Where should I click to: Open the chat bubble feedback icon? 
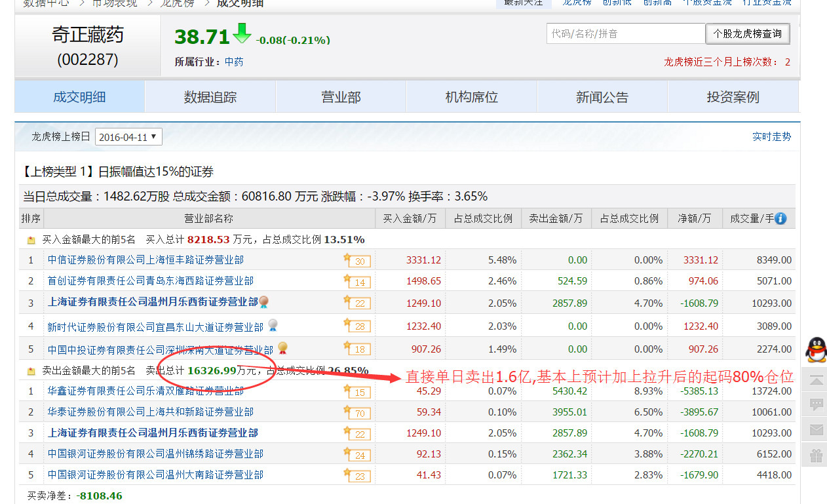click(816, 404)
